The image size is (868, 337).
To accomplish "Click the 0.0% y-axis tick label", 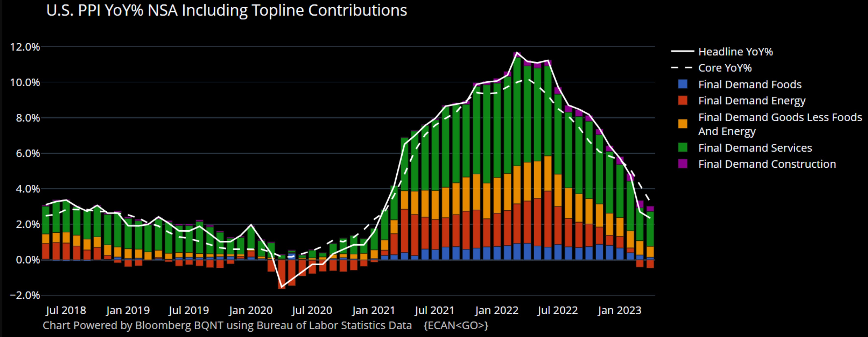I will [28, 260].
